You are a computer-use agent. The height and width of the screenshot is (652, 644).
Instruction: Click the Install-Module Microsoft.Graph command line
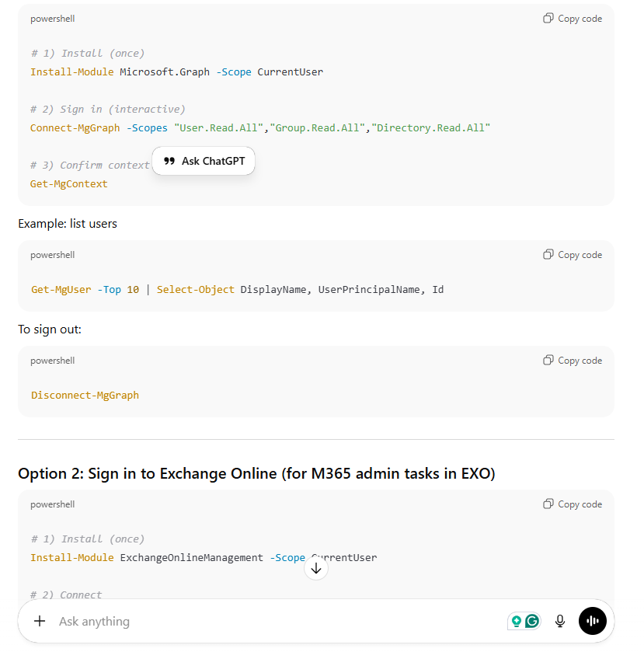pyautogui.click(x=176, y=72)
